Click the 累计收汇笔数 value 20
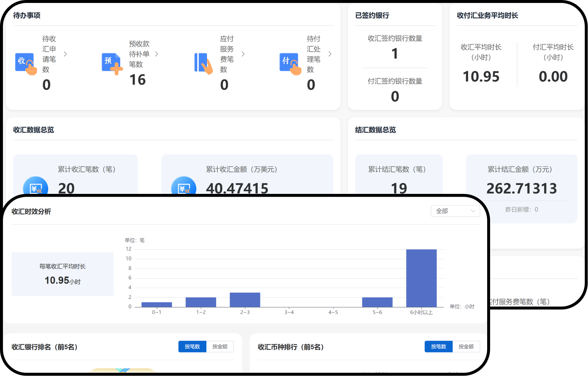 point(66,188)
